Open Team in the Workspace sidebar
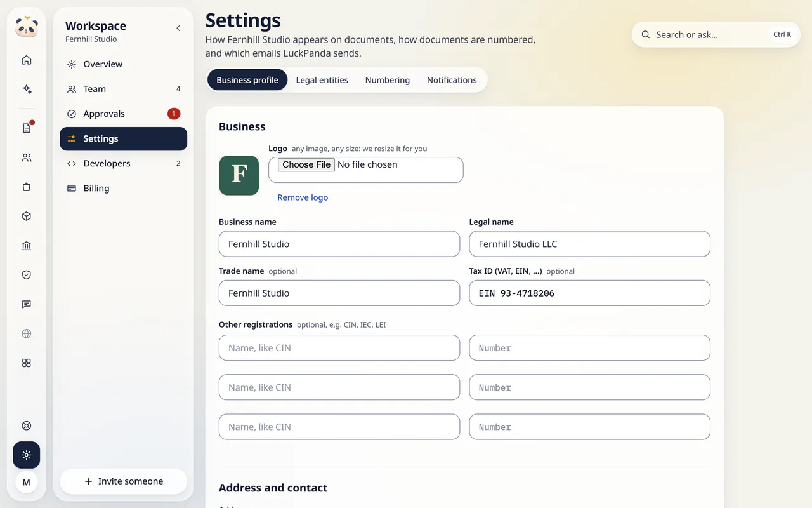This screenshot has height=508, width=812. pos(124,89)
